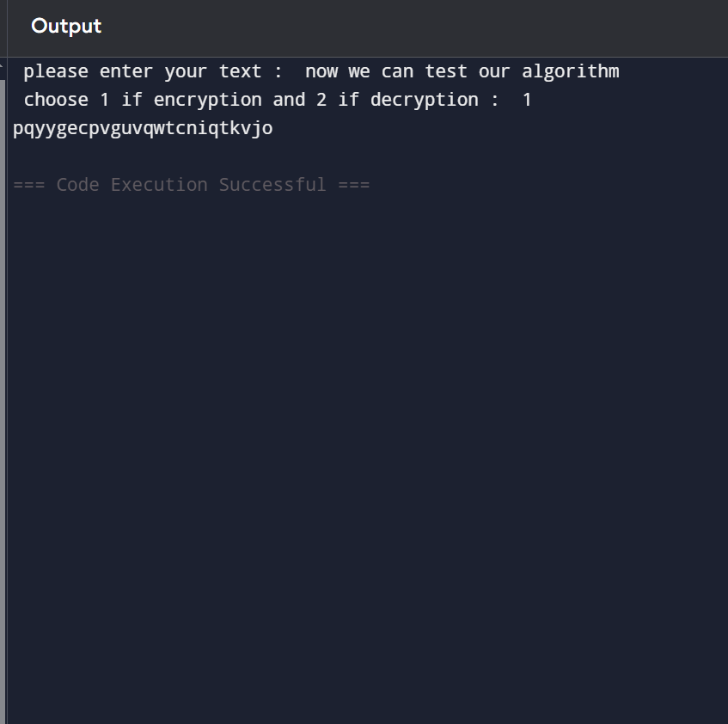The height and width of the screenshot is (724, 728).
Task: Click the leading '===' of status message
Action: [29, 185]
